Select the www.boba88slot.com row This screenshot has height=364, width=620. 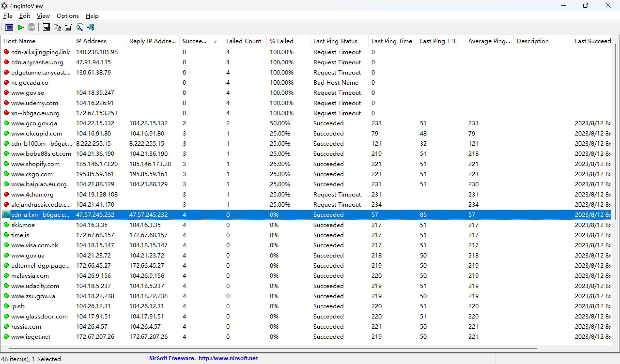tap(306, 154)
